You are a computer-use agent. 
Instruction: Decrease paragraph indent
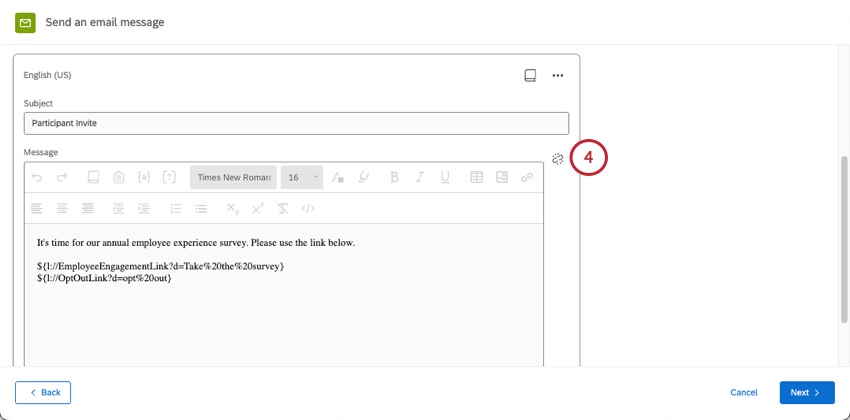pos(119,208)
